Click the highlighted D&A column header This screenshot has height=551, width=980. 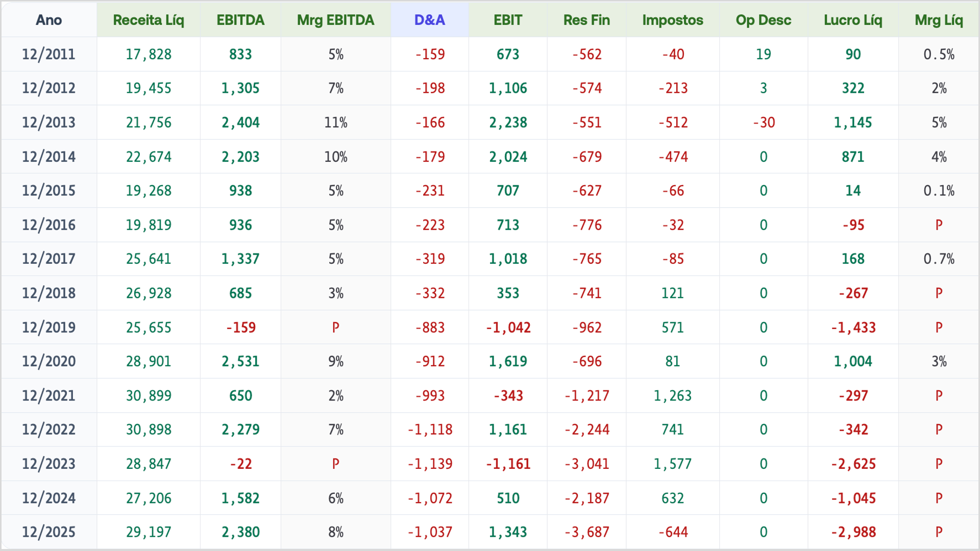[x=429, y=20]
